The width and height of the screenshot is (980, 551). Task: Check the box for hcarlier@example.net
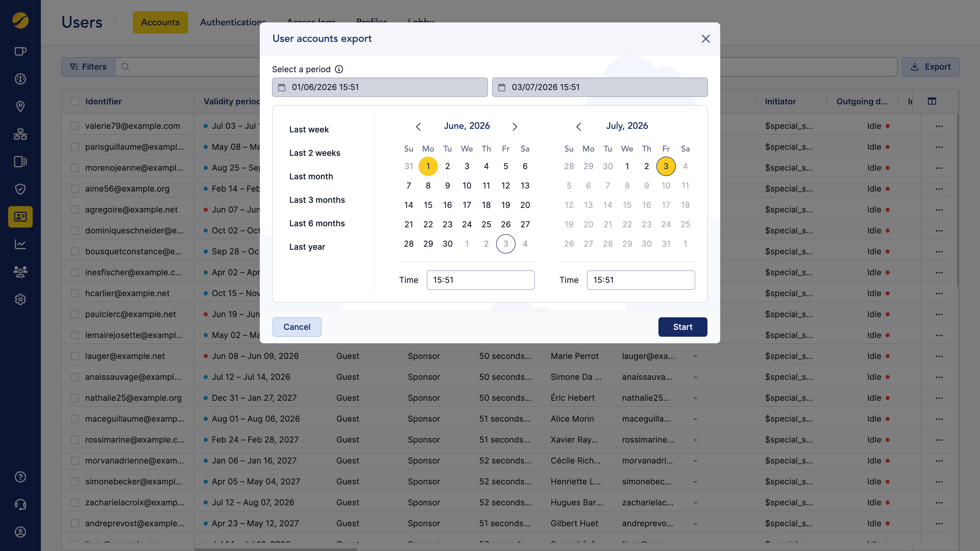[75, 293]
